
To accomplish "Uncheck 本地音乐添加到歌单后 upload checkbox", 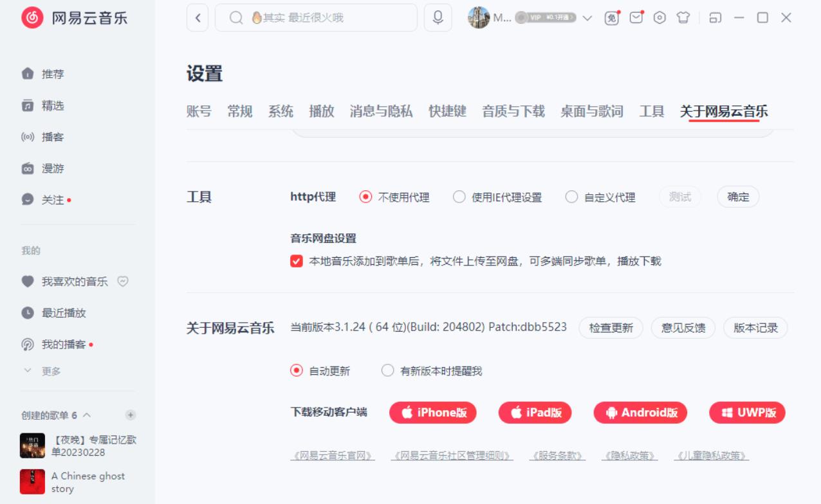I will [297, 261].
